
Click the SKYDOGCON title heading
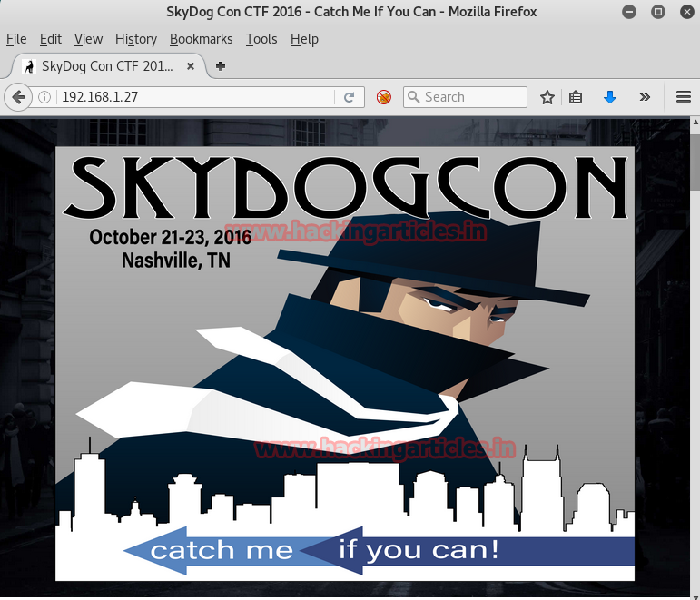point(347,187)
